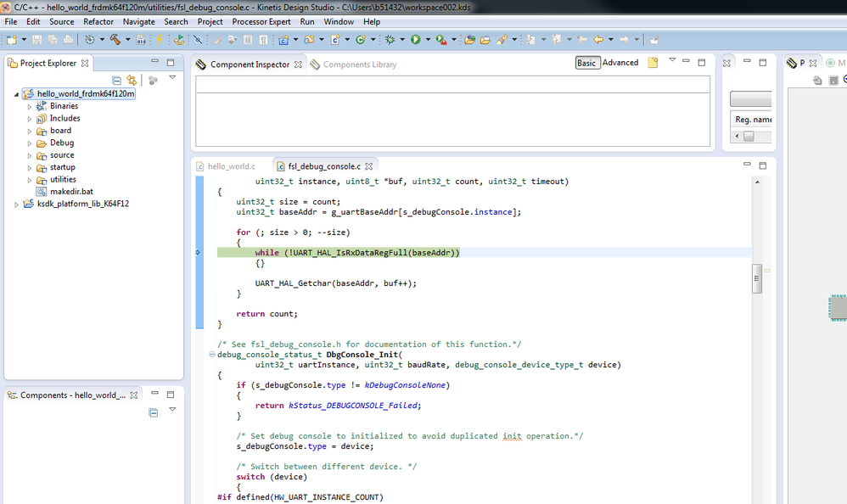The height and width of the screenshot is (504, 847).
Task: Click the hammer Build icon
Action: 115,39
